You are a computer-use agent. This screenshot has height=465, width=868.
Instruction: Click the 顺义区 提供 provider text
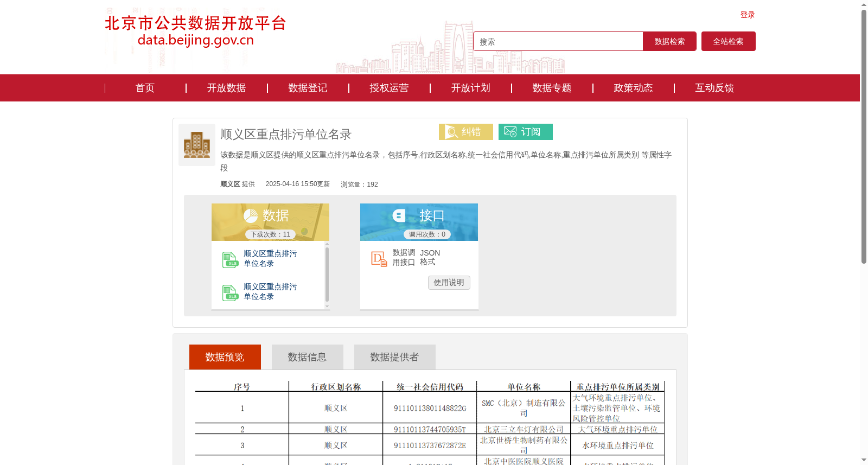pos(238,184)
